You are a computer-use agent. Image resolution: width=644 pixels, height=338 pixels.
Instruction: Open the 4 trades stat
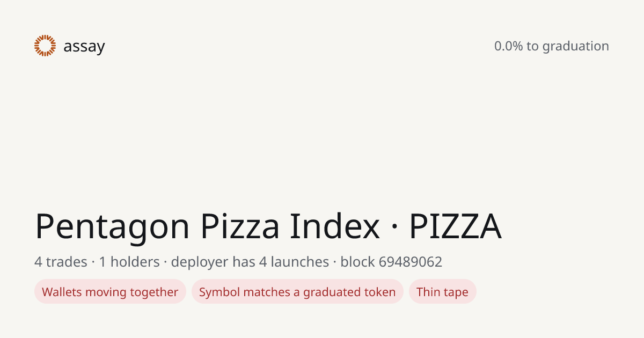61,262
